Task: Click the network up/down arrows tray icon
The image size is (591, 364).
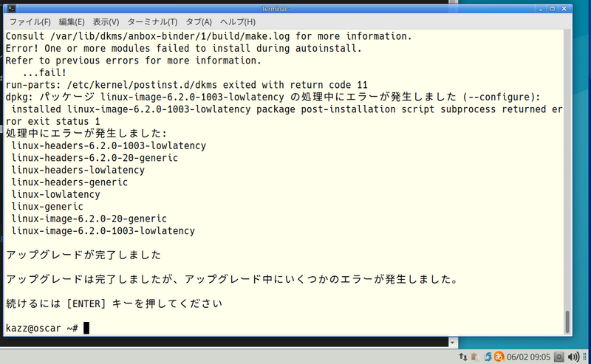Action: coord(463,357)
